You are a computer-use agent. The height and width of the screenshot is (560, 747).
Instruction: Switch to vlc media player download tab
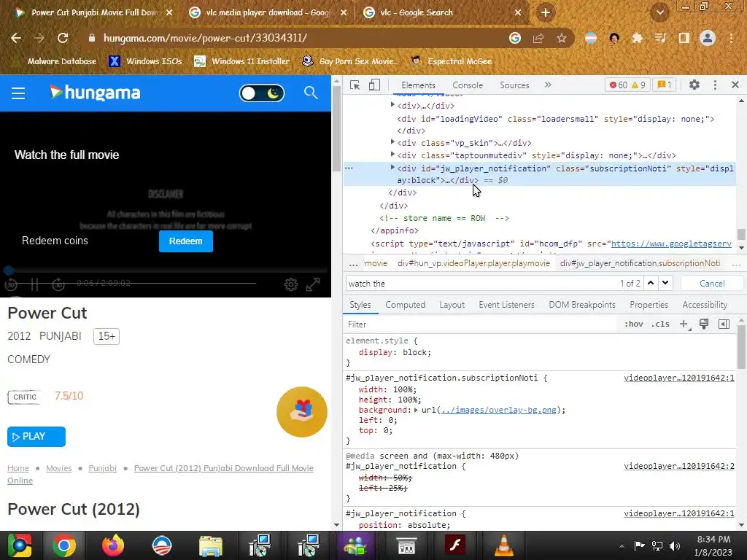click(268, 12)
